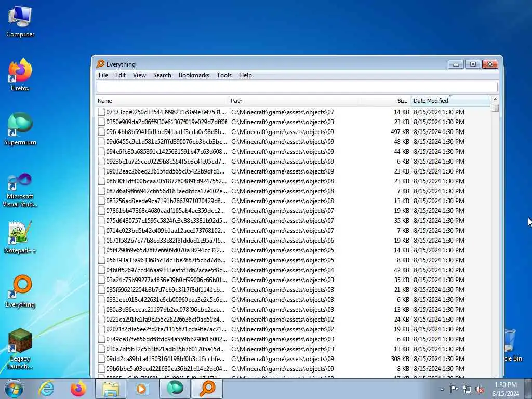The width and height of the screenshot is (532, 399).
Task: Open the Help menu
Action: point(245,75)
